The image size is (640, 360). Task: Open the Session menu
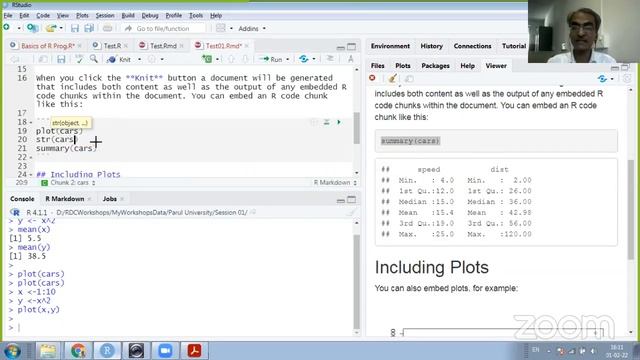pyautogui.click(x=105, y=16)
